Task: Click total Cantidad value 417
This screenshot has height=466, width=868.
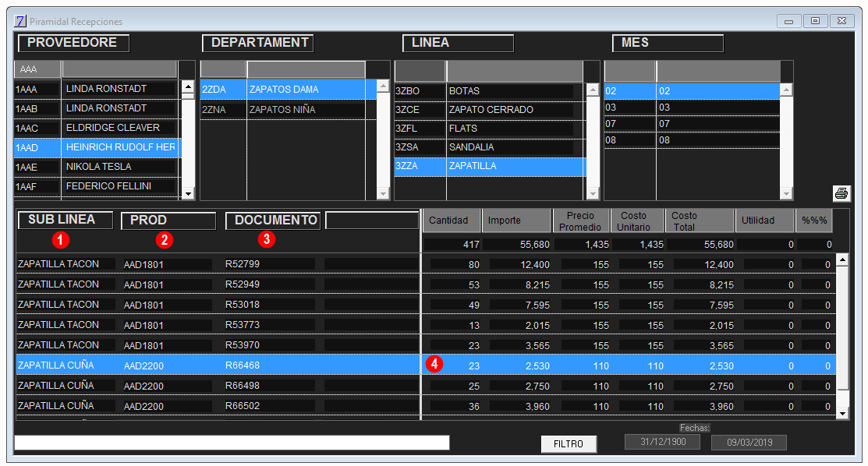Action: pyautogui.click(x=472, y=245)
